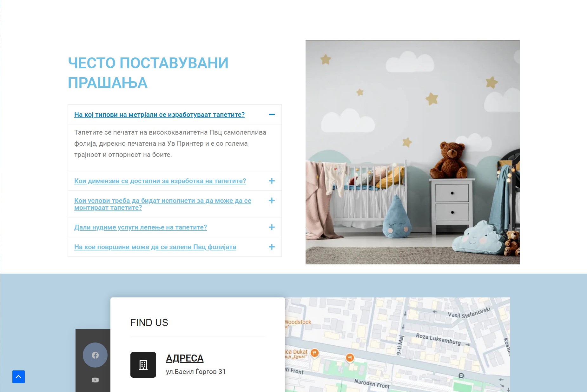This screenshot has width=587, height=392.
Task: Expand the question about услуги лепење на тапетите
Action: click(x=141, y=227)
